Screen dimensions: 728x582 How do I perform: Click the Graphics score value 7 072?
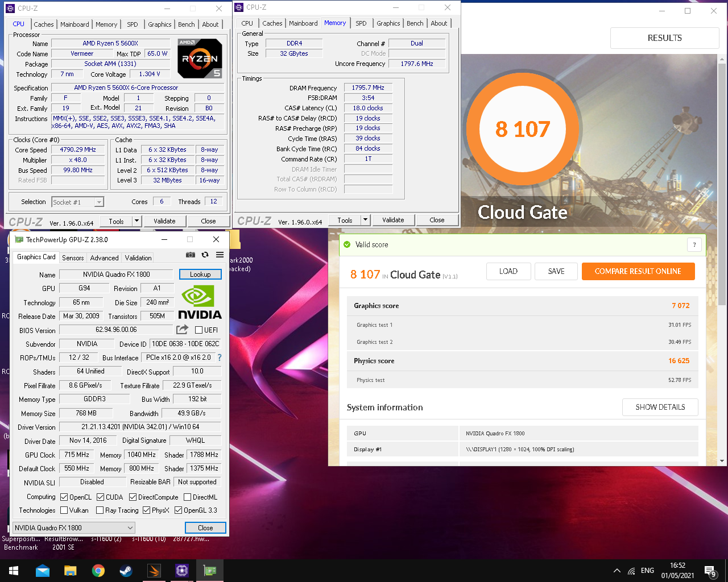tap(681, 305)
